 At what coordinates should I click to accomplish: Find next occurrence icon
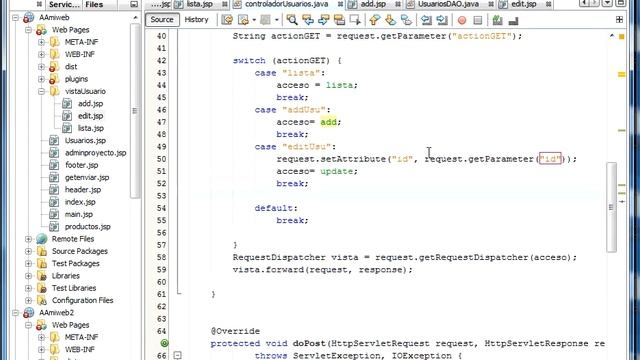pyautogui.click(x=324, y=20)
